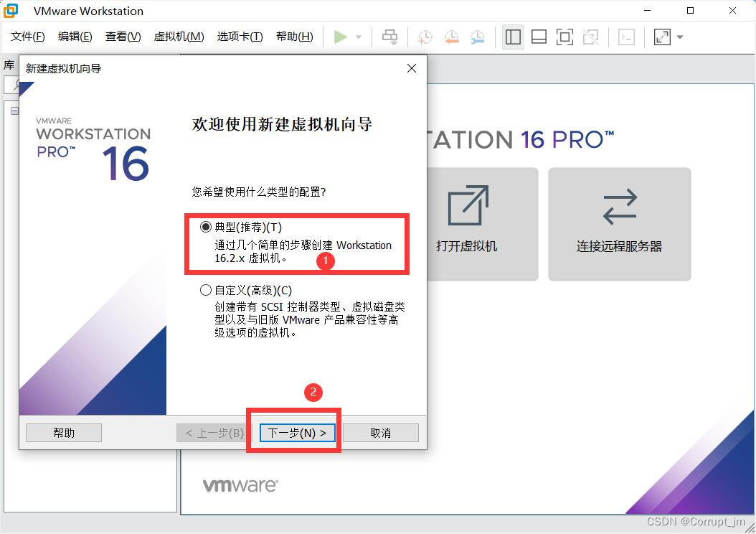
Task: Click the take snapshot clock icon
Action: click(x=425, y=37)
